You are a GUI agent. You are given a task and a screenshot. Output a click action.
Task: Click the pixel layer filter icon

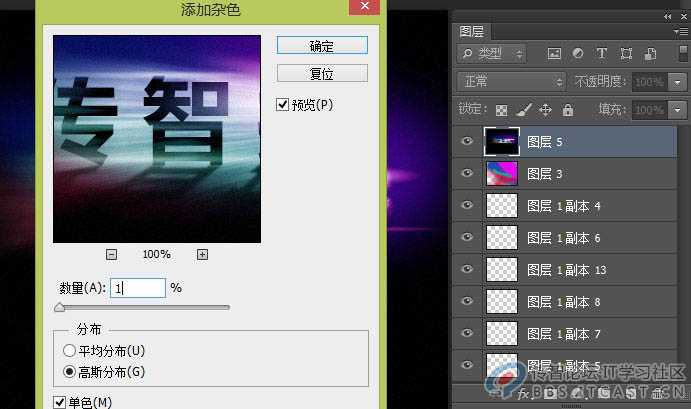(x=553, y=53)
